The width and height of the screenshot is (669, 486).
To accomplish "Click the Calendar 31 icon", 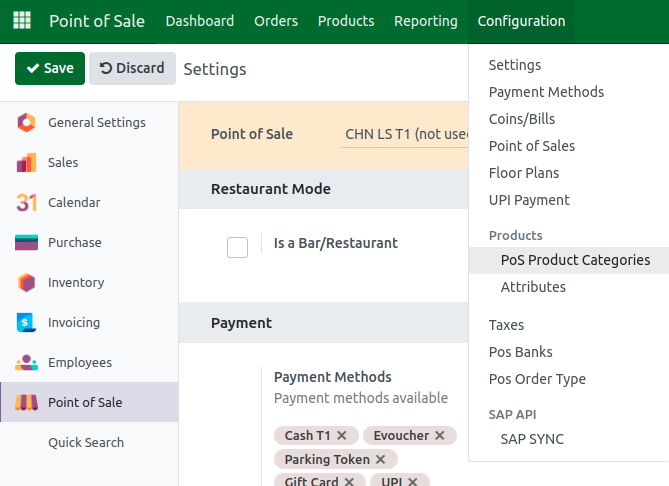I will pos(26,203).
